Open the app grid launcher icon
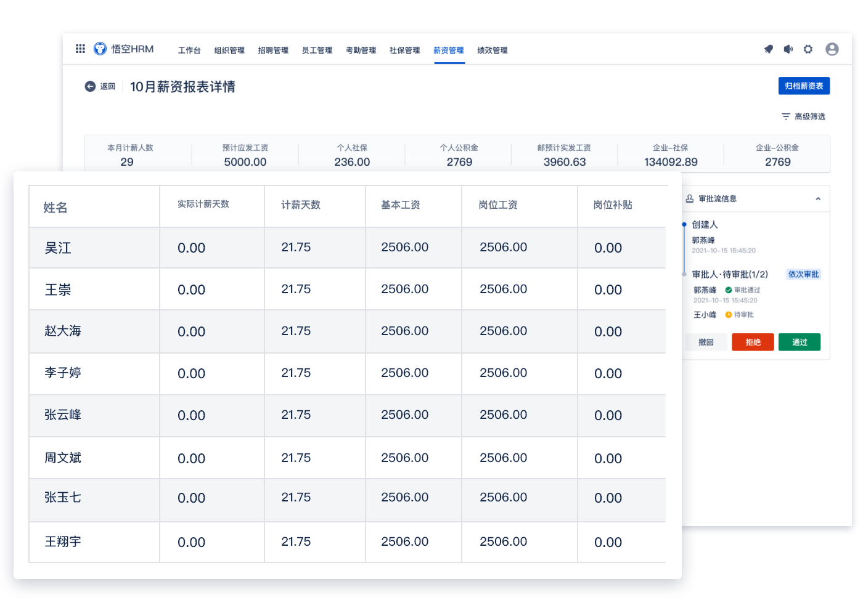Image resolution: width=863 pixels, height=616 pixels. pyautogui.click(x=80, y=49)
